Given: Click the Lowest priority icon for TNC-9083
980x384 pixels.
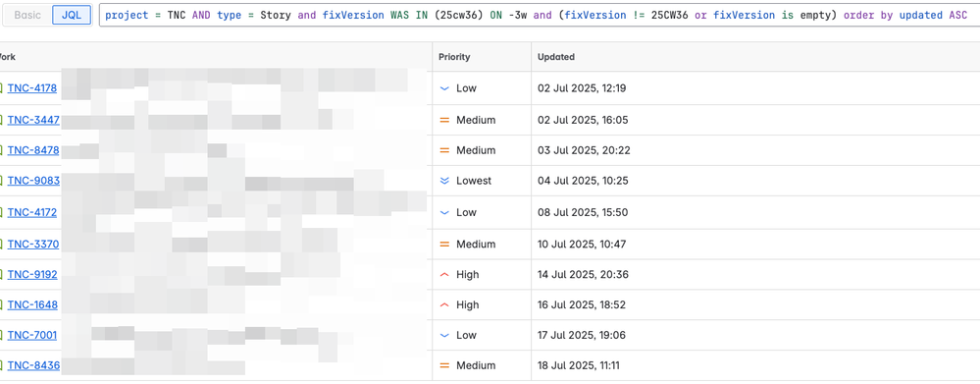Looking at the screenshot, I should (445, 181).
